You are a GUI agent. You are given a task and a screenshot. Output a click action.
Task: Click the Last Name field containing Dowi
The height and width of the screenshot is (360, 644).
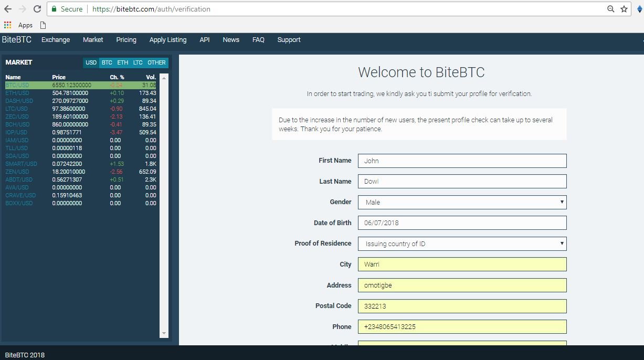(x=462, y=181)
